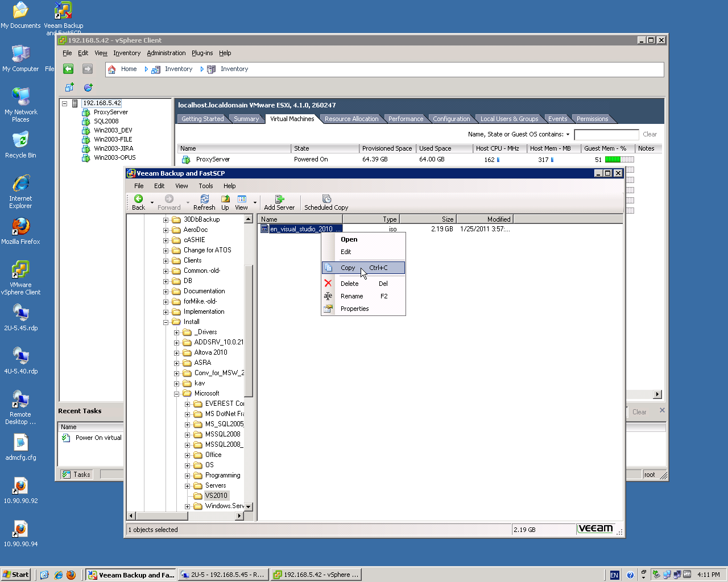Viewport: 728px width, 582px height.
Task: Click the help icon in system tray
Action: click(x=630, y=575)
